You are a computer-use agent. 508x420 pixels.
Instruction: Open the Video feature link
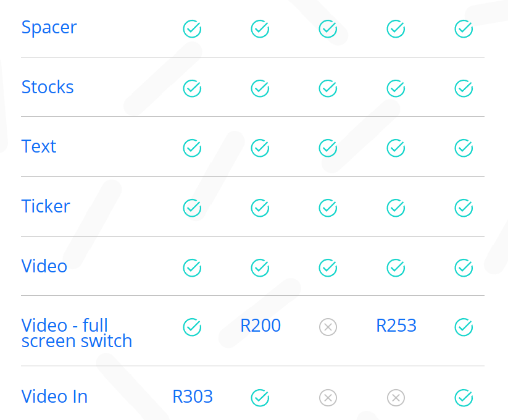[44, 266]
